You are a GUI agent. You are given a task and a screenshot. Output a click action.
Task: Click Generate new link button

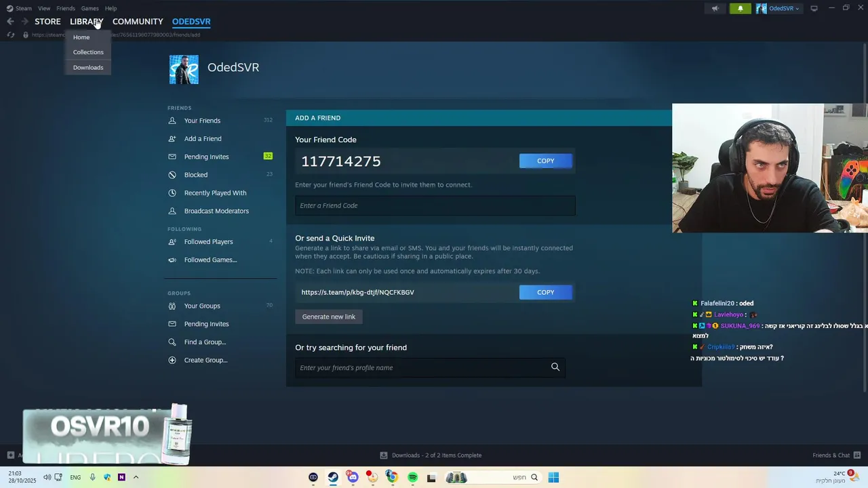pyautogui.click(x=329, y=317)
